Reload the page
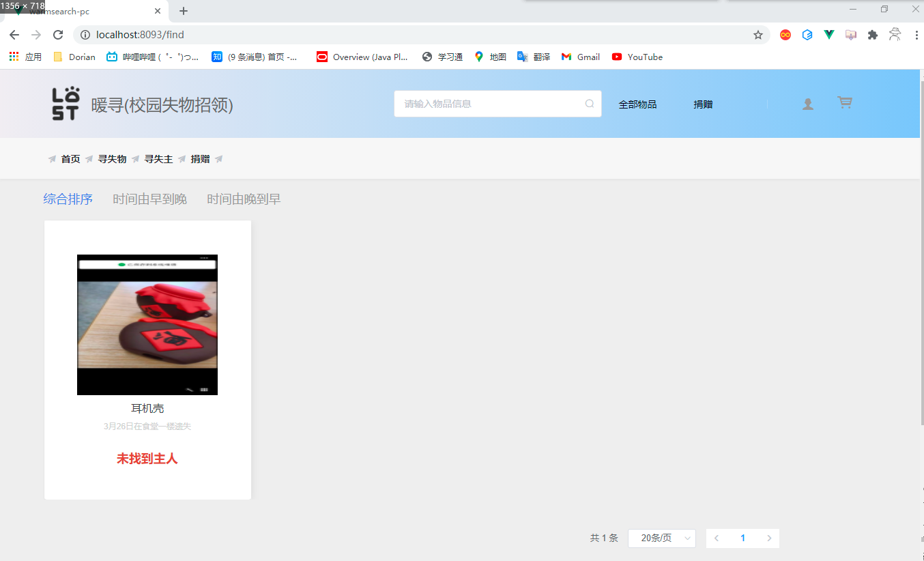The width and height of the screenshot is (924, 561). click(x=58, y=35)
